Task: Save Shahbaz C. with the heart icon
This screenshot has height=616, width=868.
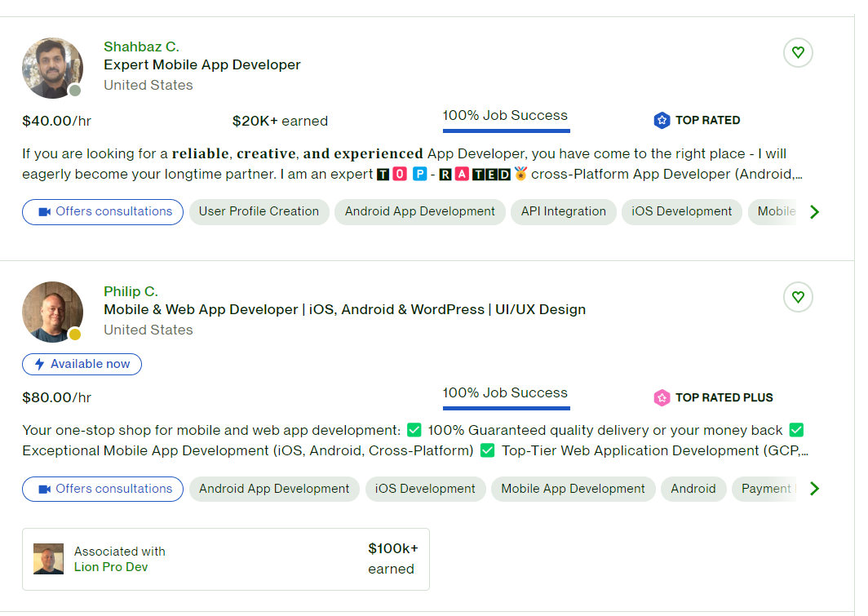Action: point(798,53)
